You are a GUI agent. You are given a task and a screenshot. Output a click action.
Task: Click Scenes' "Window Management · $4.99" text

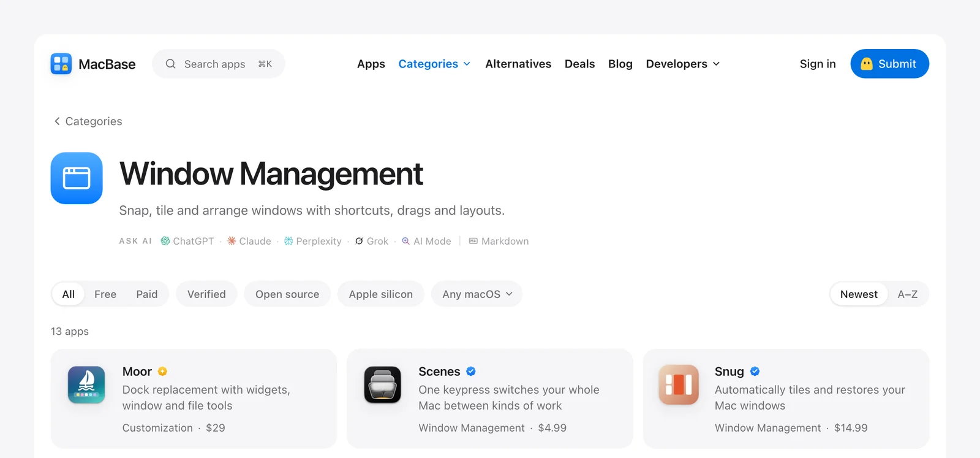(492, 428)
